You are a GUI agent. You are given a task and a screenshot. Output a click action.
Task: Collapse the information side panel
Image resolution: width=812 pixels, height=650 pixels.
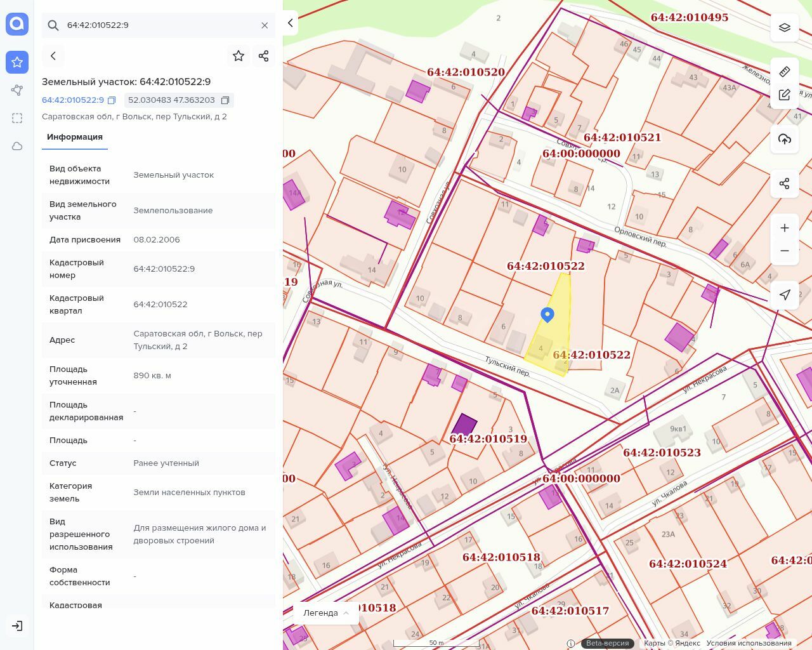click(x=291, y=23)
